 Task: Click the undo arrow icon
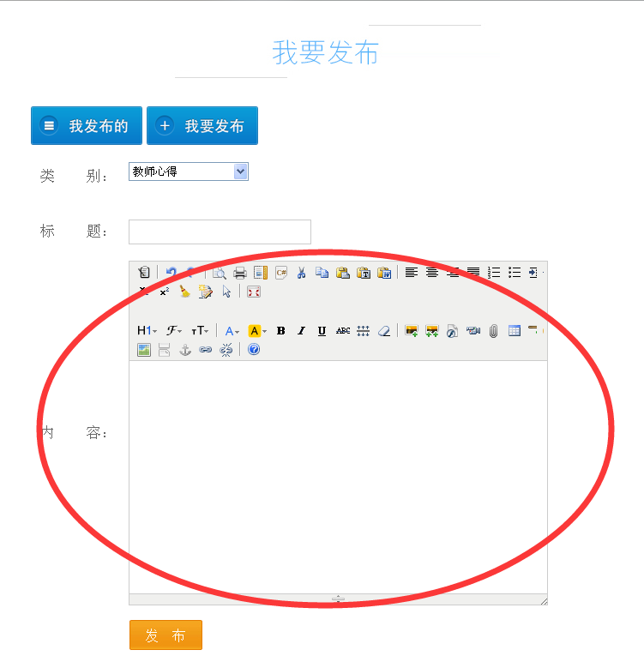pyautogui.click(x=172, y=272)
